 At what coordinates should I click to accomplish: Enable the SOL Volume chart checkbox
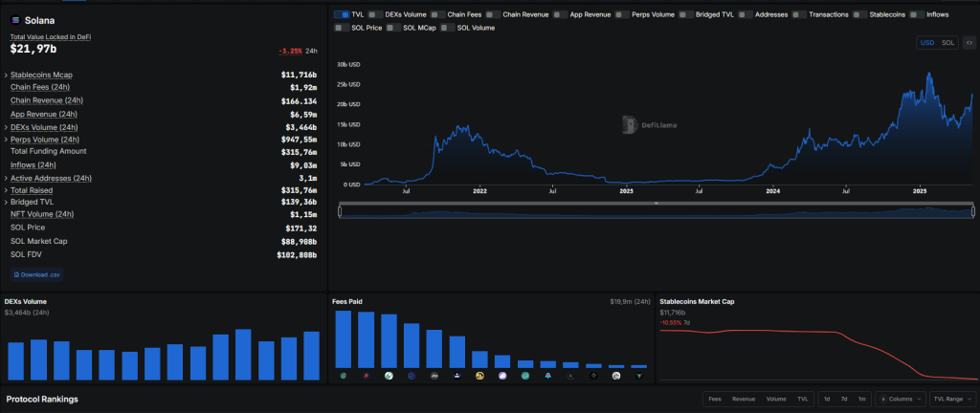(448, 28)
